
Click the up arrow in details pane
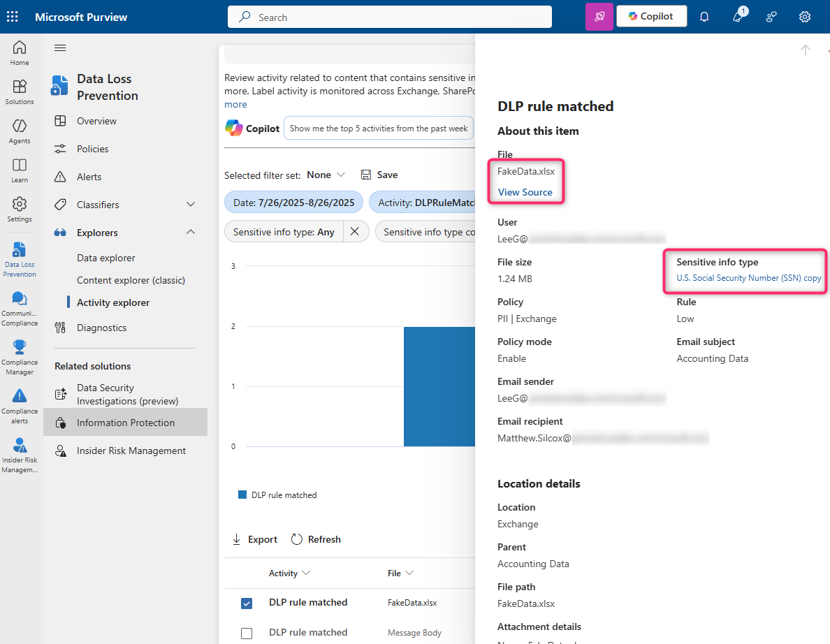pos(805,50)
